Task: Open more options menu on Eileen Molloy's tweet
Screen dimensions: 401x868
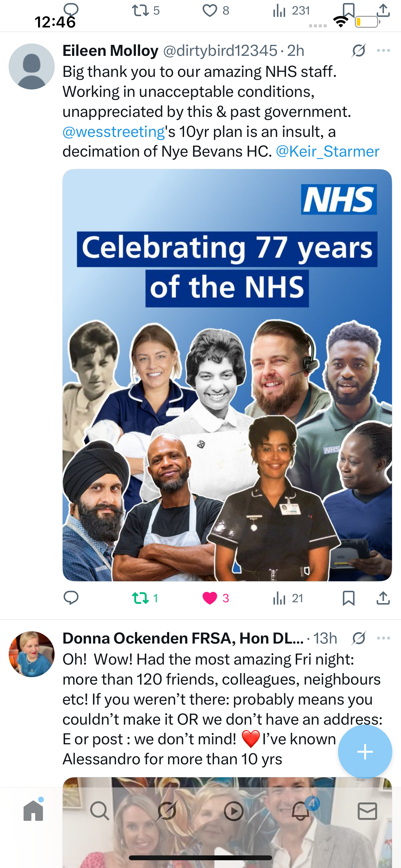Action: pos(384,51)
